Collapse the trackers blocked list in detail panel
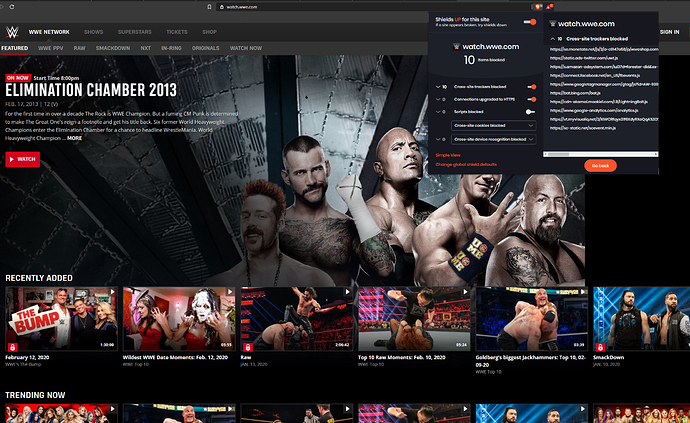The image size is (690, 423). point(553,39)
